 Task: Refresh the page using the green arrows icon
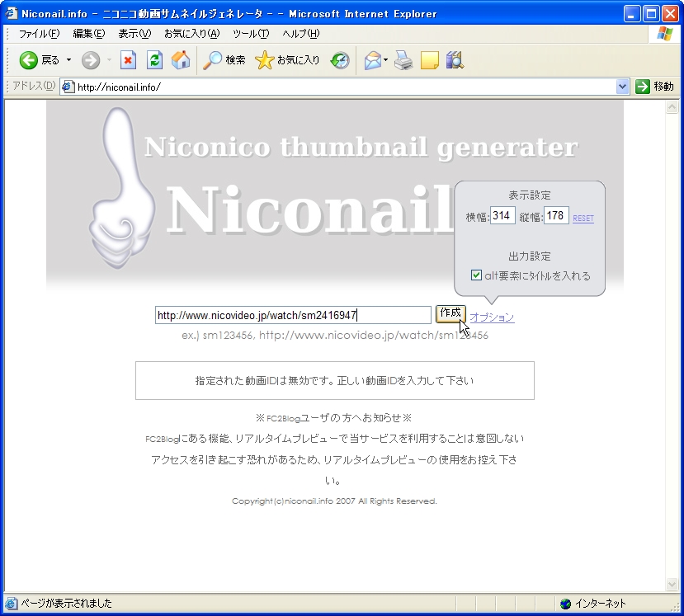[x=154, y=60]
